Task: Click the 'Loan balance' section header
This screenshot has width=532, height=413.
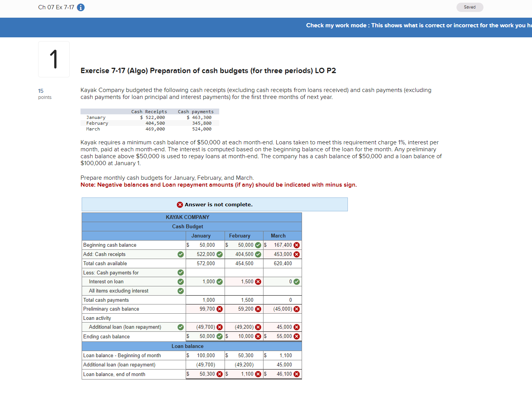Action: [188, 346]
